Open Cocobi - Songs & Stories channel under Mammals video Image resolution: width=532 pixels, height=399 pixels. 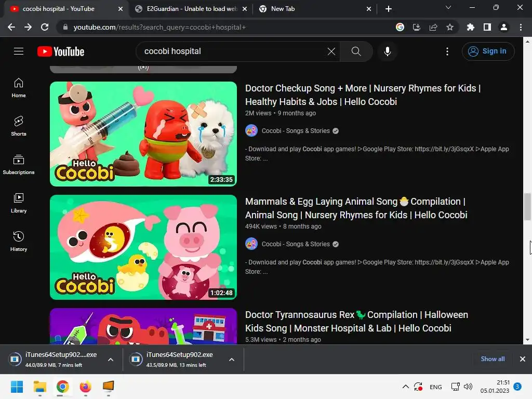click(x=296, y=244)
